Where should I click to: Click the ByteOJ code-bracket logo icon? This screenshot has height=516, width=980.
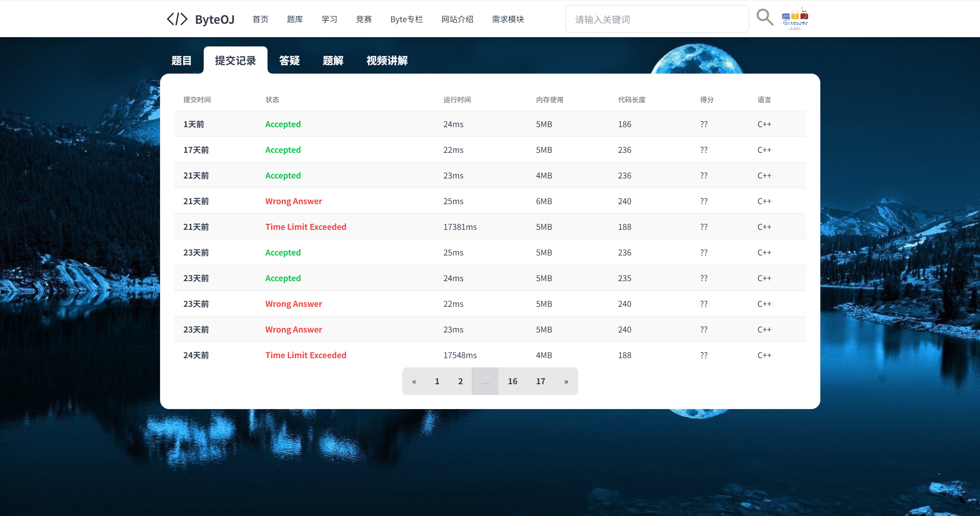pyautogui.click(x=177, y=19)
